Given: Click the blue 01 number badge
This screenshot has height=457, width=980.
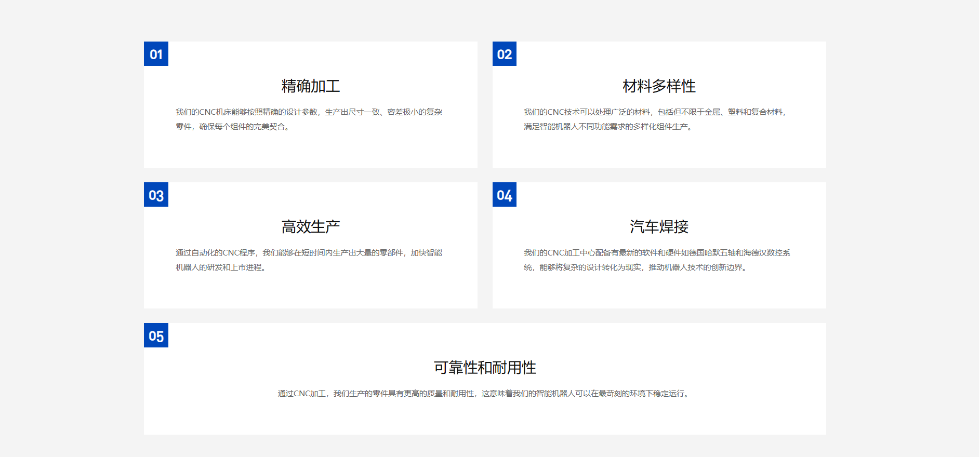Looking at the screenshot, I should [156, 54].
